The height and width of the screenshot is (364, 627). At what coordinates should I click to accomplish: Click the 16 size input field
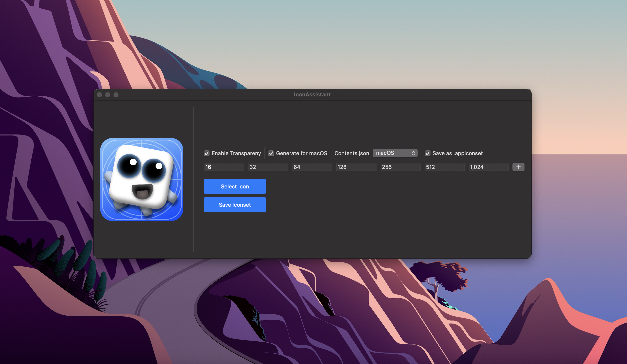pyautogui.click(x=224, y=167)
